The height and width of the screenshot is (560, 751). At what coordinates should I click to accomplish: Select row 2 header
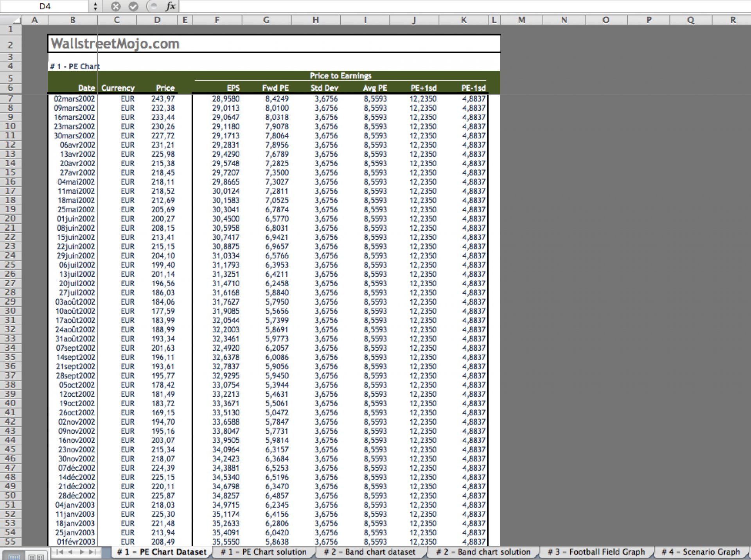coord(11,45)
